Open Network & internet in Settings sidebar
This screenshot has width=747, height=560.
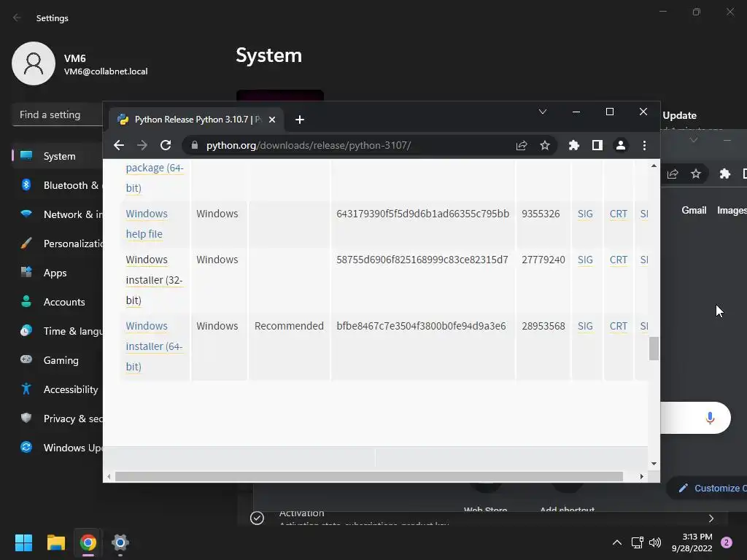(x=57, y=214)
